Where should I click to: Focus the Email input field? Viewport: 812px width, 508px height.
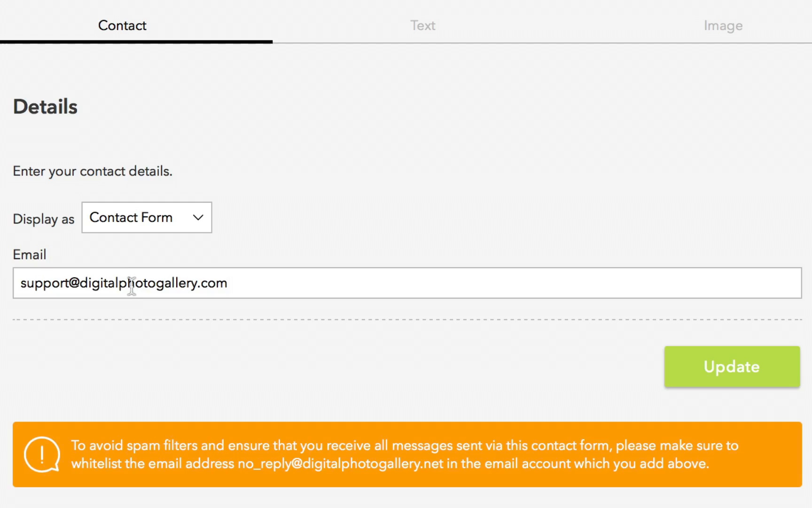407,283
